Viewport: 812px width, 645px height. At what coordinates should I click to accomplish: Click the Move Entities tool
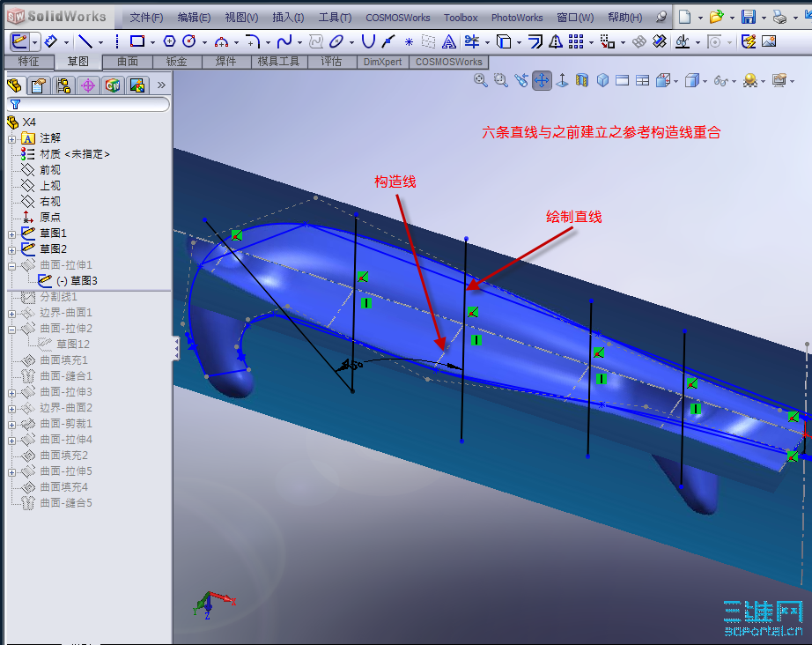click(x=608, y=41)
